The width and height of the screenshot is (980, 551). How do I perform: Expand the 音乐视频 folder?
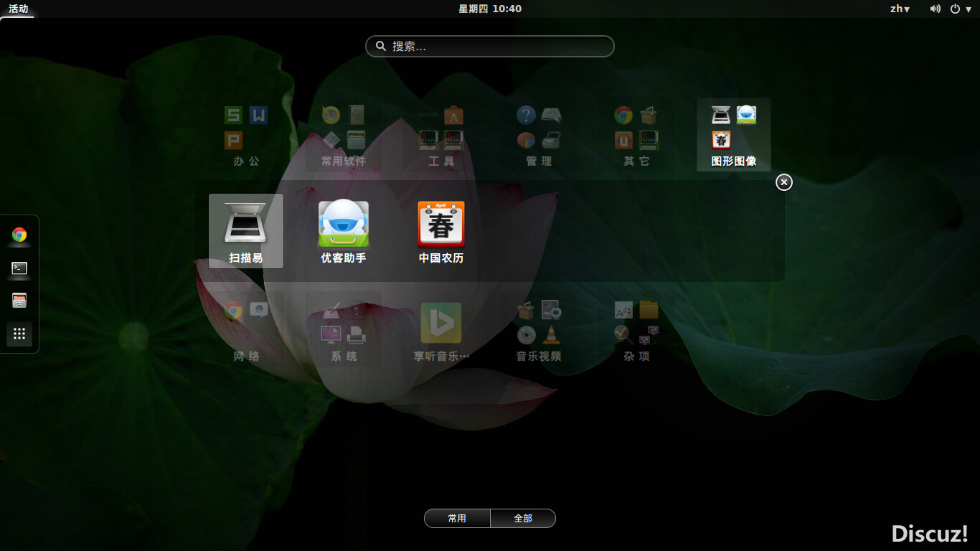(538, 330)
